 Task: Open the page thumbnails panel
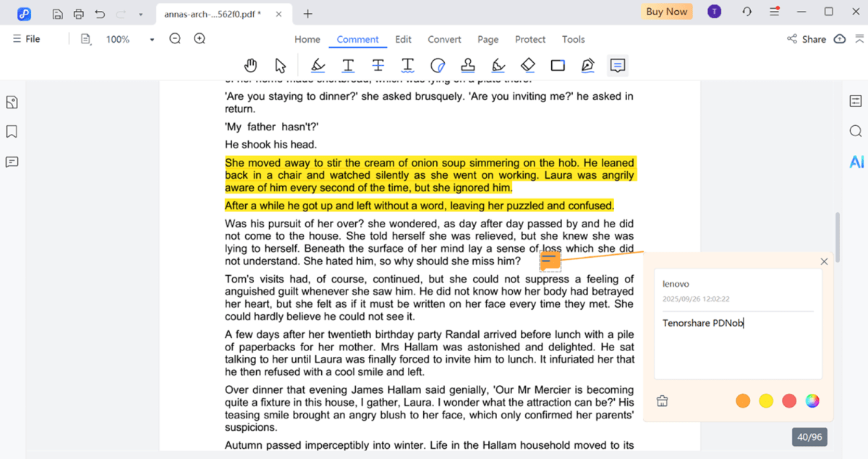point(12,101)
